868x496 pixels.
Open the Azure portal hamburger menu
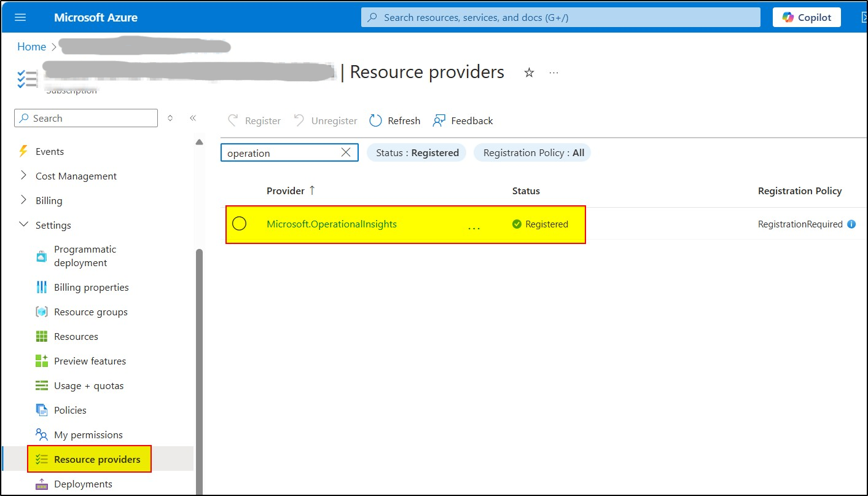[x=20, y=17]
